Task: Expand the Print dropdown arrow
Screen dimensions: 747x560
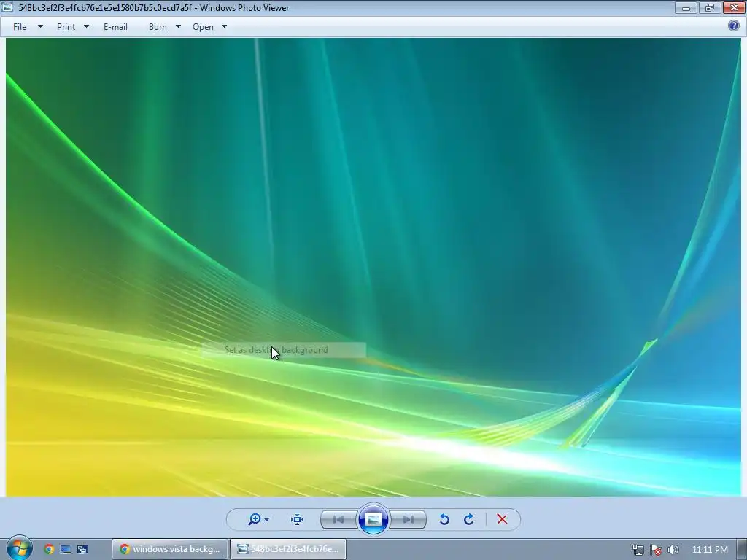Action: (86, 27)
